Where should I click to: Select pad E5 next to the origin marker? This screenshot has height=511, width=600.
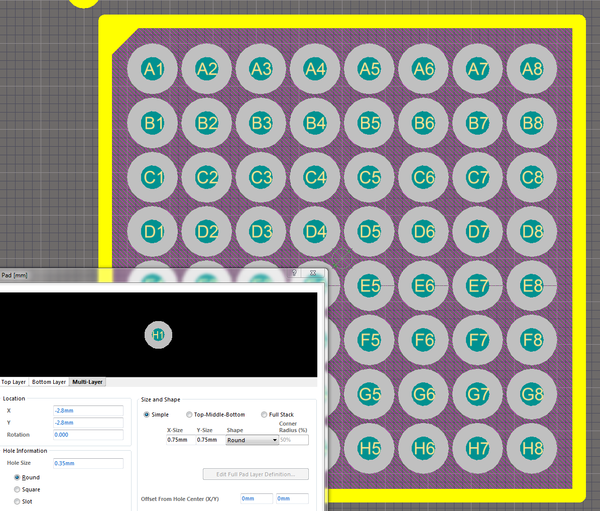click(x=369, y=286)
